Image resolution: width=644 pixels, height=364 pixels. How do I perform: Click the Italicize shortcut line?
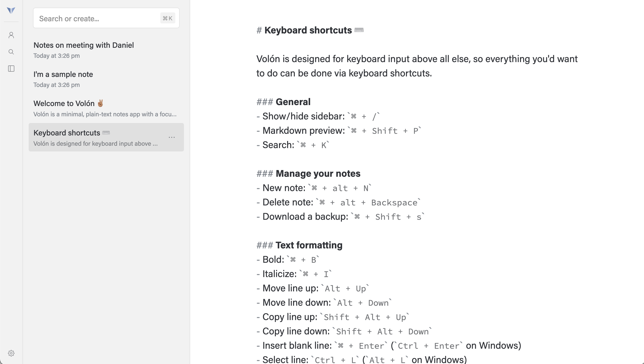pyautogui.click(x=294, y=274)
